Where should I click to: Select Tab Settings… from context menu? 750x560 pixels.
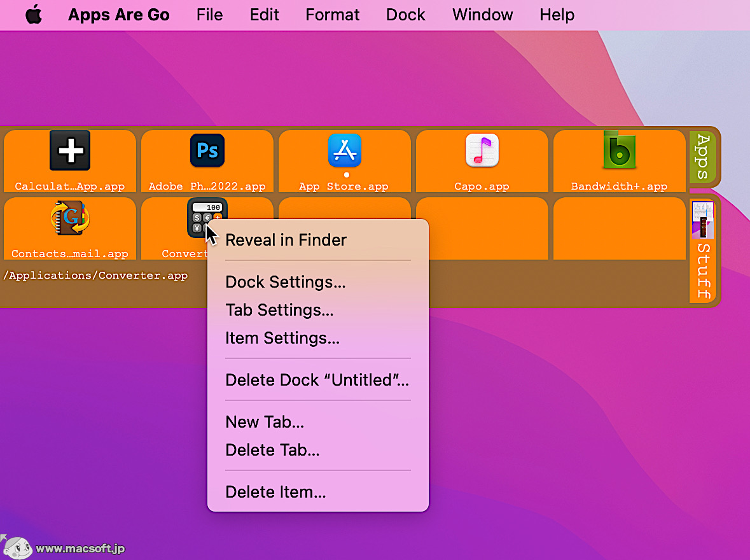point(318,310)
